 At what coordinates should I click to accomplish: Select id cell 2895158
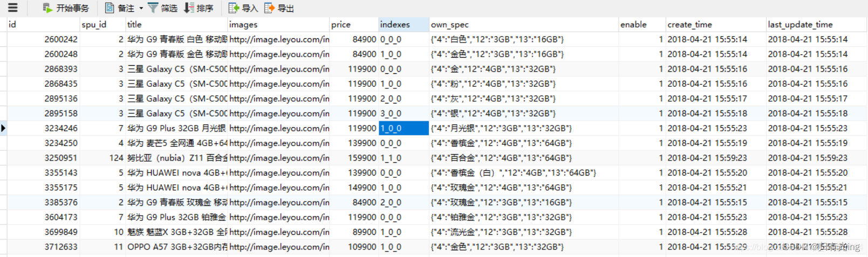(x=44, y=113)
